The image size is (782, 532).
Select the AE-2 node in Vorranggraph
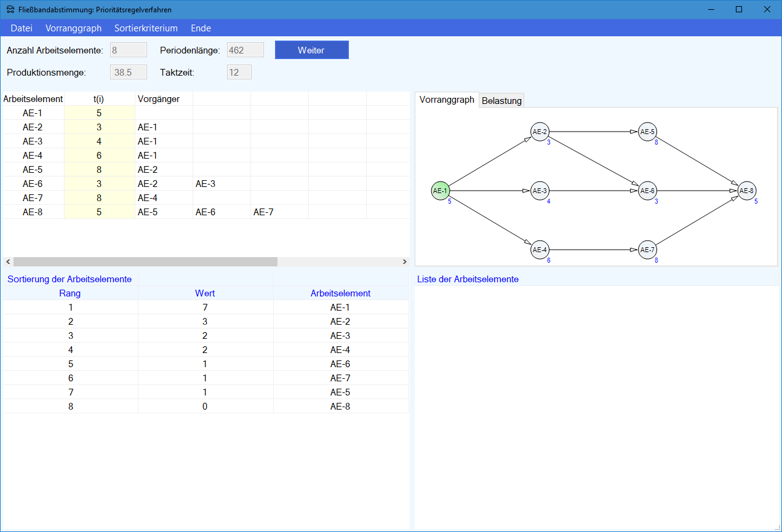coord(540,132)
